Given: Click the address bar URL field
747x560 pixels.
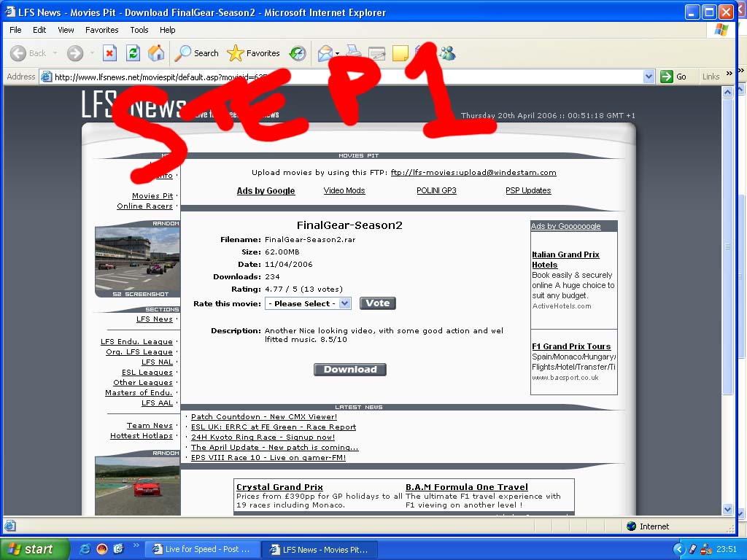Looking at the screenshot, I should pyautogui.click(x=348, y=77).
